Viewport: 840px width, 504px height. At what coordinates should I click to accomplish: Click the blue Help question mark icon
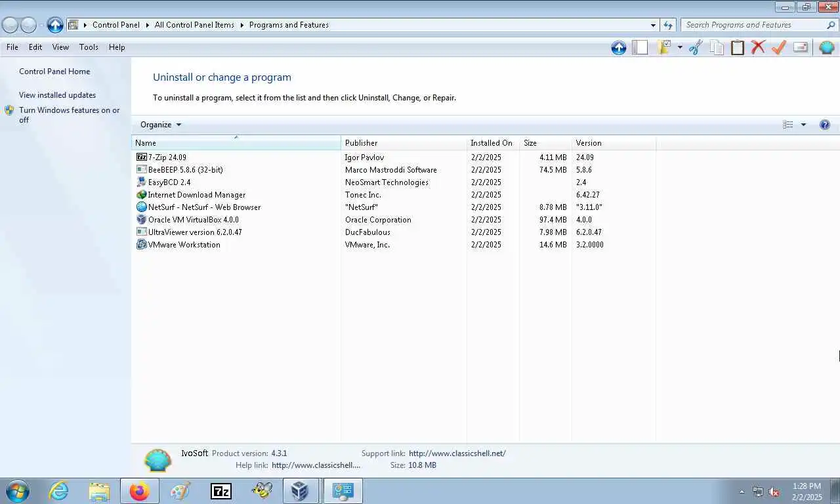[x=825, y=125]
